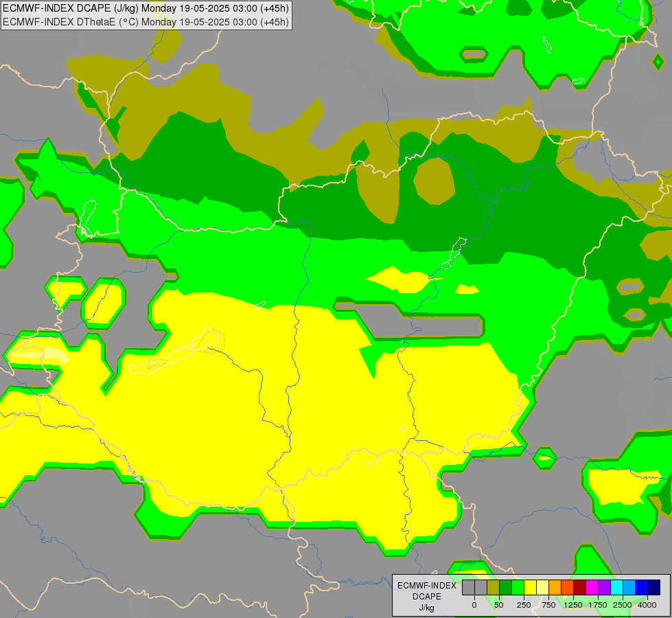The image size is (672, 618).
Task: Click the pure blue legend swatch
Action: [642, 587]
